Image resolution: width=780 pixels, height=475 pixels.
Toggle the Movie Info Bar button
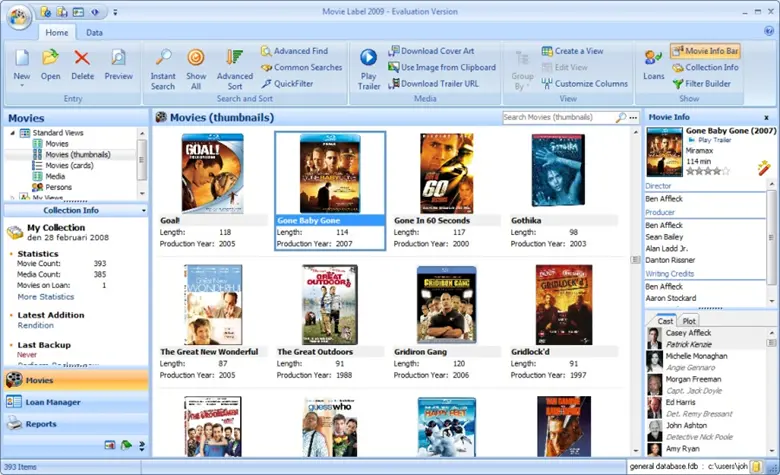[x=705, y=51]
